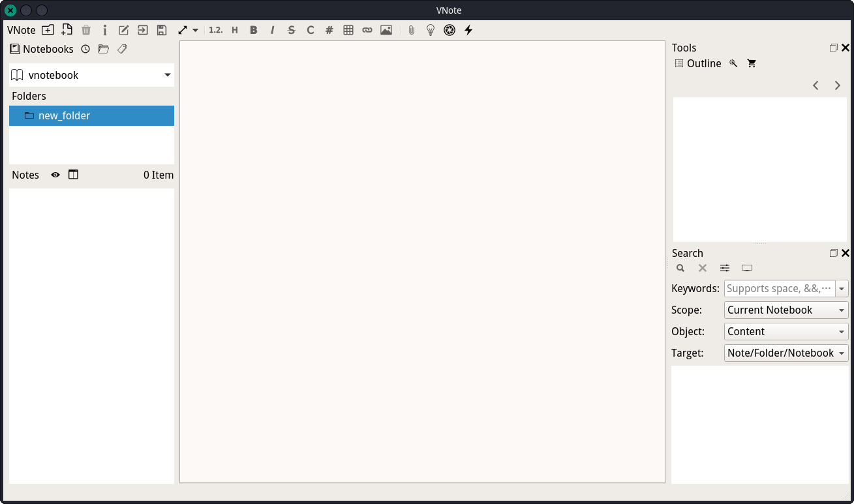
Task: Click inside the empty editor area
Action: tap(422, 262)
